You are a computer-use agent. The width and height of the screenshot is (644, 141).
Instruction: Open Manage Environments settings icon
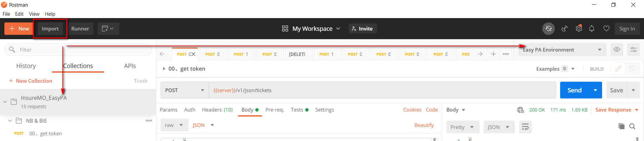(633, 50)
